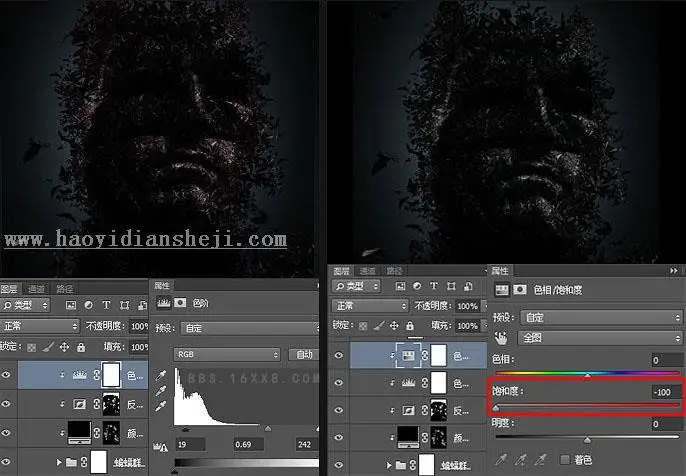
Task: Lock transparent pixels in Levels screenshot's Layers panel
Action: pyautogui.click(x=31, y=347)
